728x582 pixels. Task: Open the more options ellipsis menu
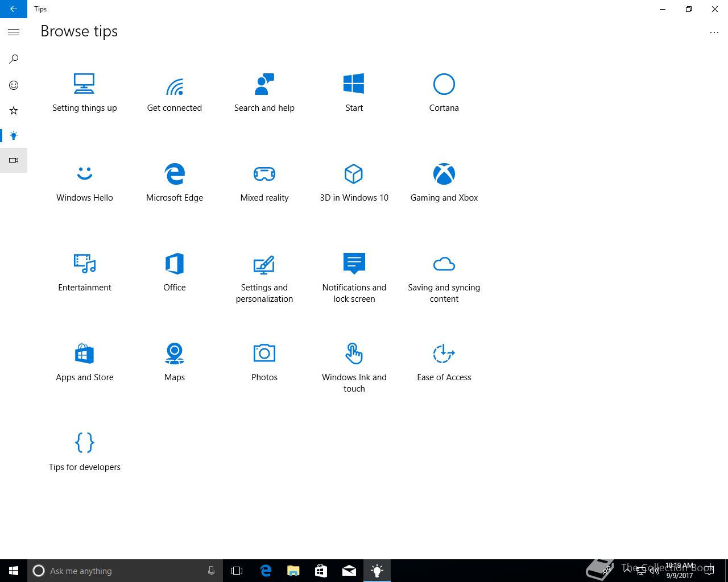714,32
